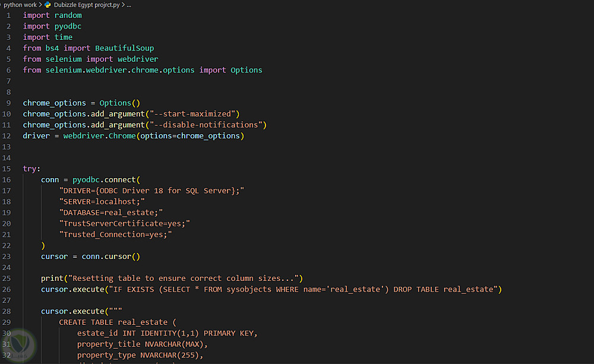
Task: Expand the breadcrumb ellipsis symbol list
Action: pyautogui.click(x=129, y=5)
